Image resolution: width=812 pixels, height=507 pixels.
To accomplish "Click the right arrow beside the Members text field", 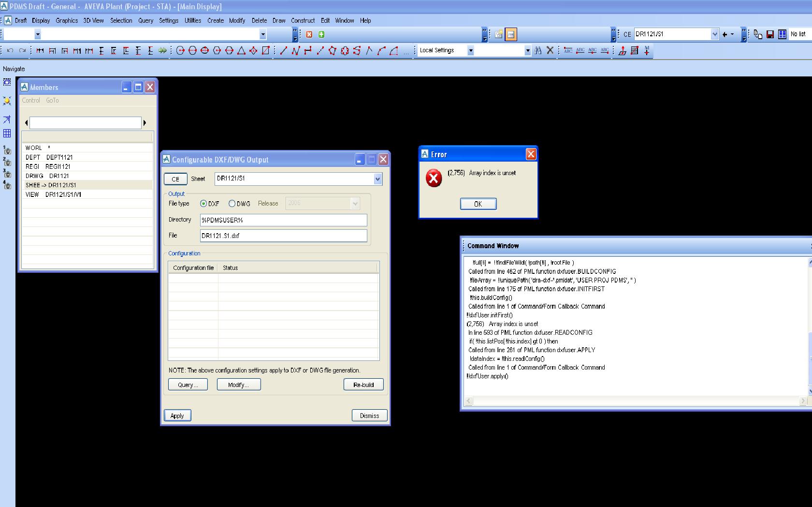I will (145, 123).
